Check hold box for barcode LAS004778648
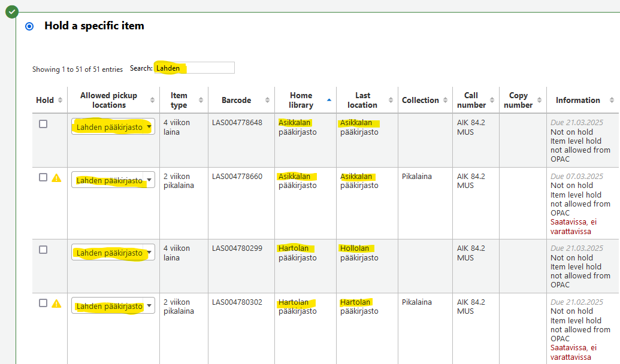Image resolution: width=620 pixels, height=364 pixels. [x=43, y=124]
